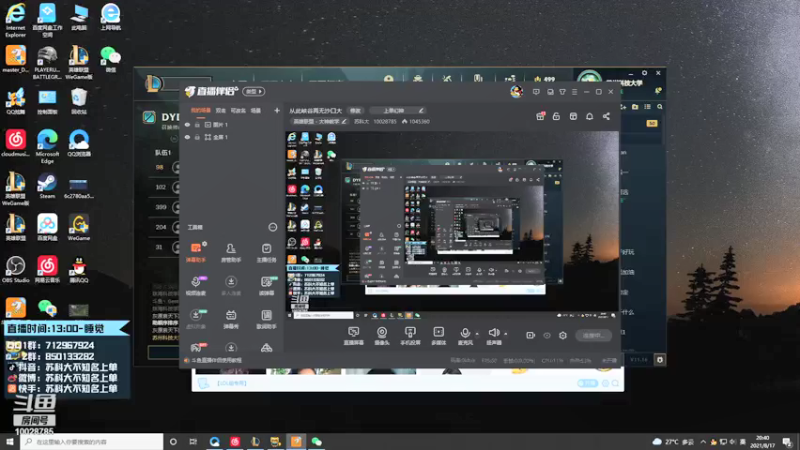800x450 pixels.
Task: Open Task View on the taskbar
Action: (193, 442)
